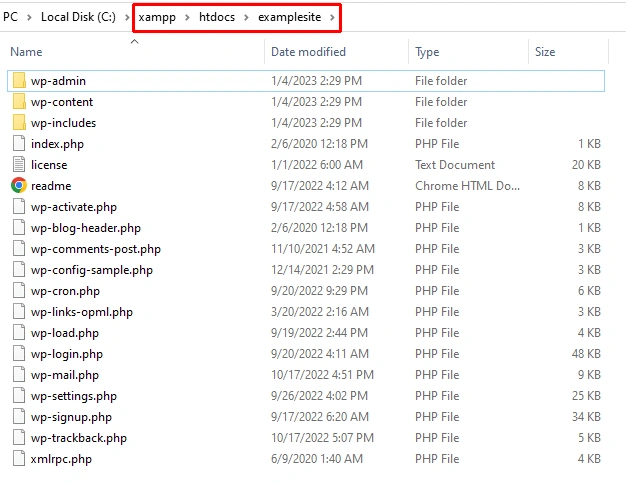Viewport: 626px width, 483px height.
Task: Navigate to htdocs breadcrumb segment
Action: click(x=217, y=17)
